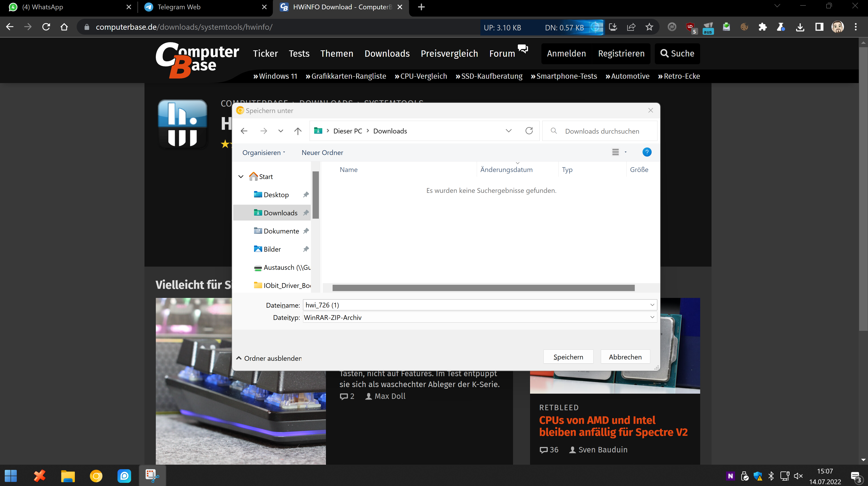This screenshot has height=486, width=868.
Task: Open the File Explorer taskbar icon
Action: [68, 476]
